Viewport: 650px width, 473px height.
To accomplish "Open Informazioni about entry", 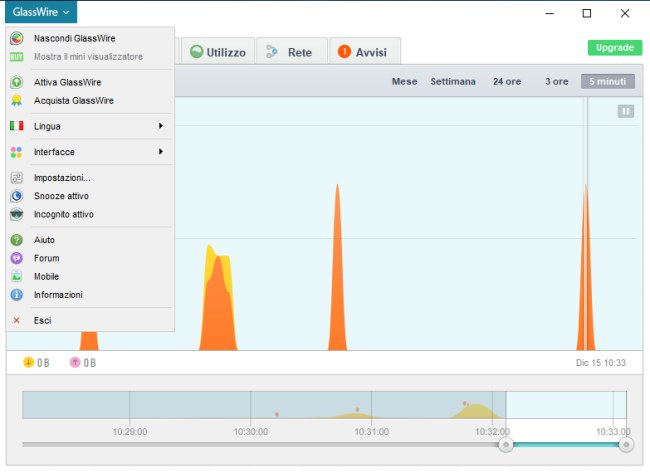I will click(90, 294).
